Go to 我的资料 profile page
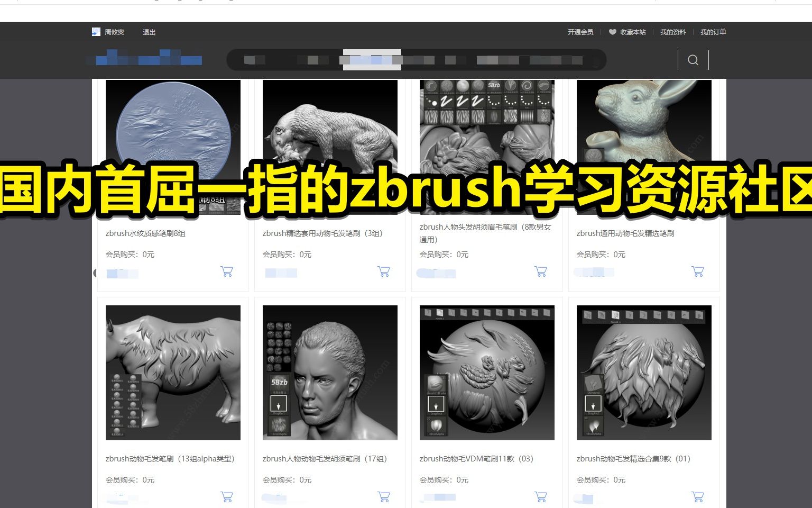 673,32
